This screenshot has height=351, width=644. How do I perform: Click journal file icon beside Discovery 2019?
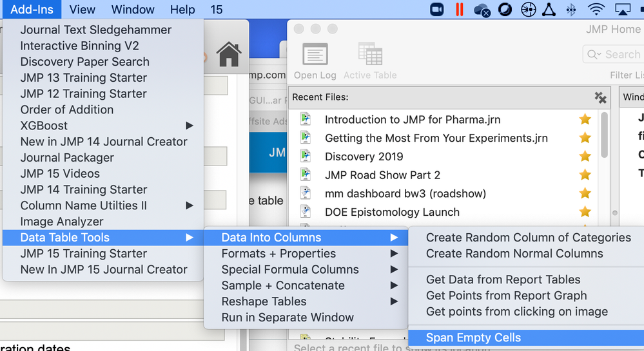(306, 156)
